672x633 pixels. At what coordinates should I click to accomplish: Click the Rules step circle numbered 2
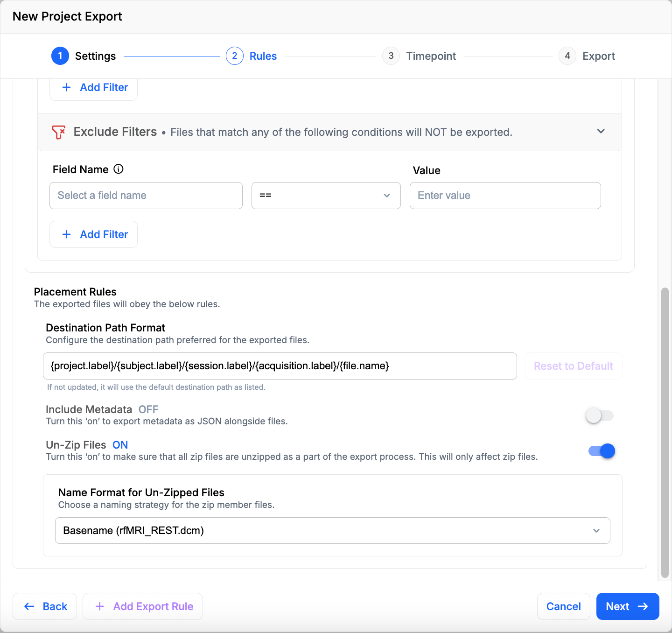click(x=235, y=56)
